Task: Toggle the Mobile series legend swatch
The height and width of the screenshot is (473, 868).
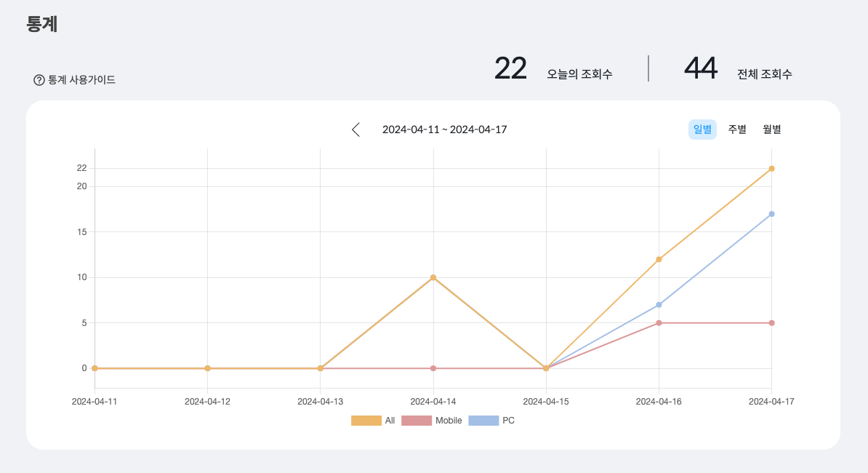Action: 417,421
